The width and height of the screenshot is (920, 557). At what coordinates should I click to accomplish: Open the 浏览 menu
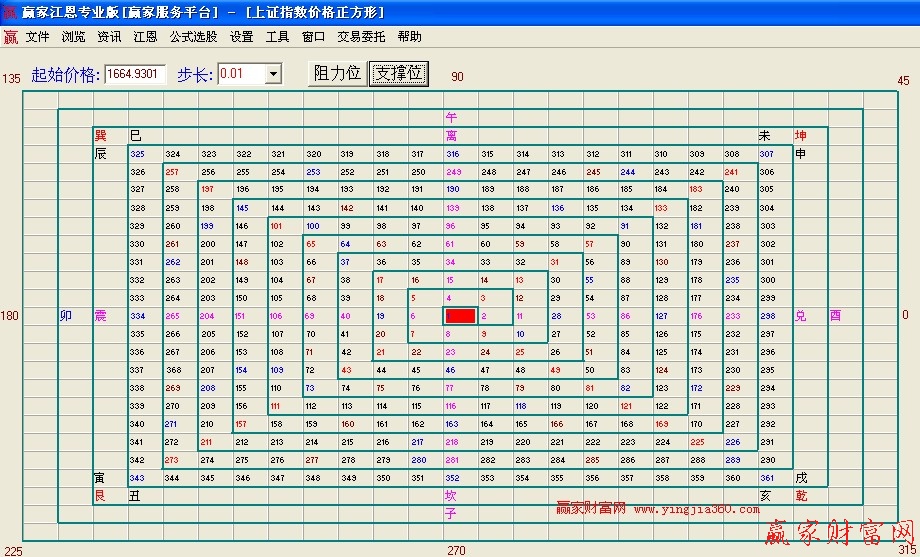[73, 37]
